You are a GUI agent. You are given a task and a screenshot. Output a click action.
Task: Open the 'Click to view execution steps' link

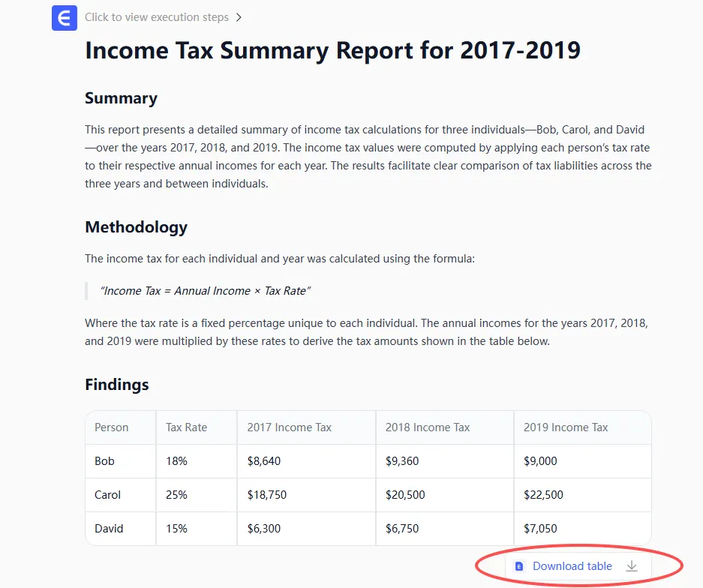(x=158, y=17)
